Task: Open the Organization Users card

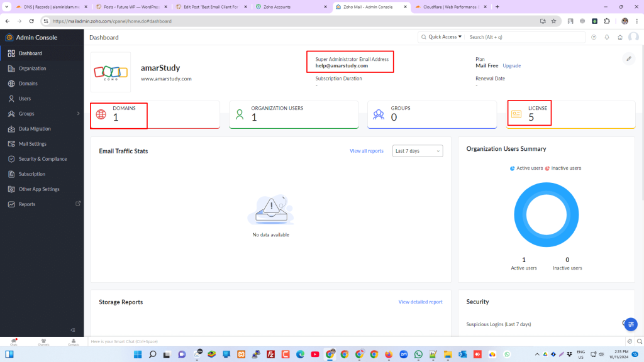Action: [x=294, y=114]
